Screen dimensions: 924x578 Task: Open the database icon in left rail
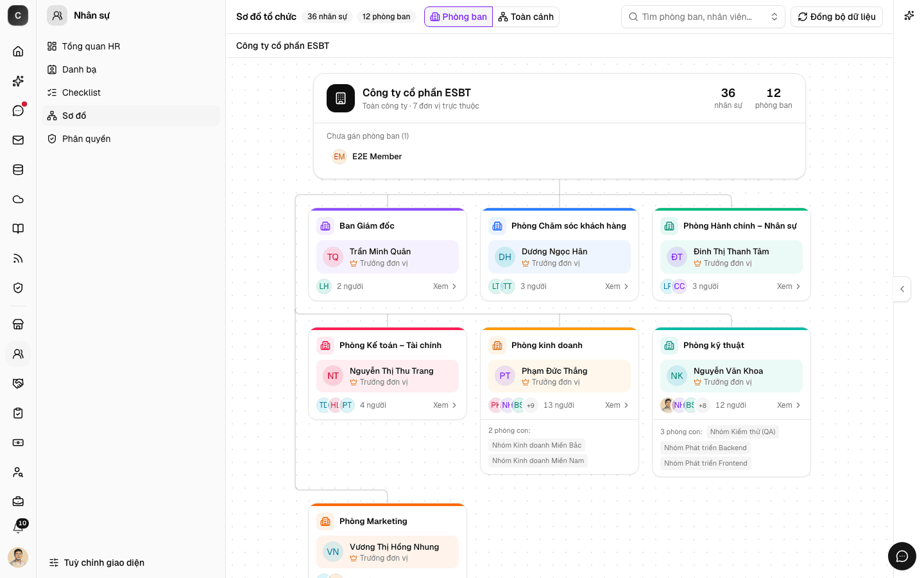(18, 170)
